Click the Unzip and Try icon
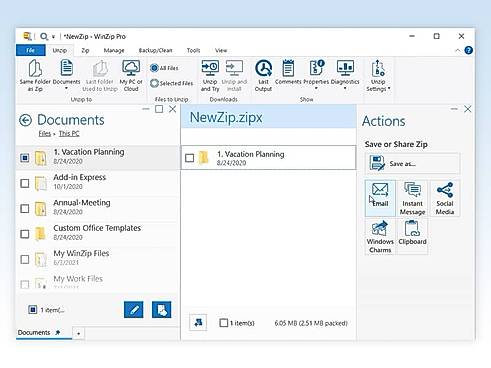The width and height of the screenshot is (491, 368). click(210, 75)
